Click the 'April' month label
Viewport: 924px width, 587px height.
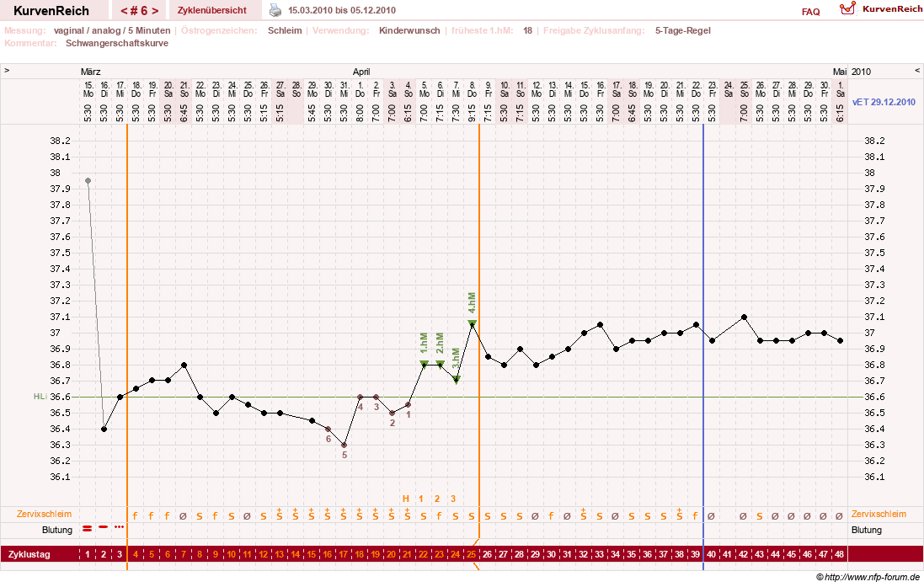pos(361,72)
